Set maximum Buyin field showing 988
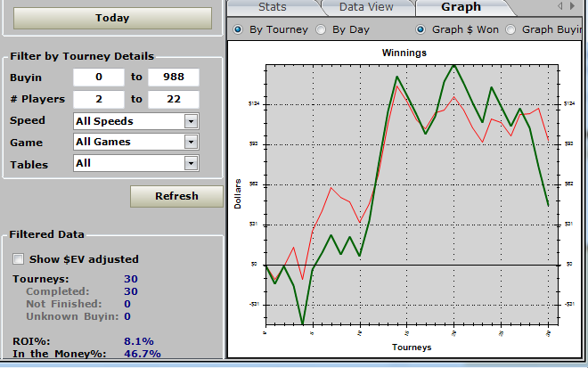 174,78
